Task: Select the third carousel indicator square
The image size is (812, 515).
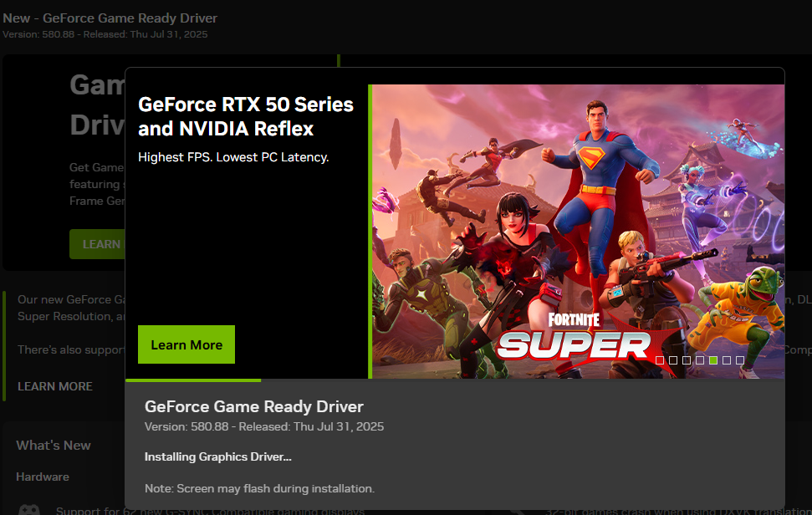Action: click(x=687, y=360)
